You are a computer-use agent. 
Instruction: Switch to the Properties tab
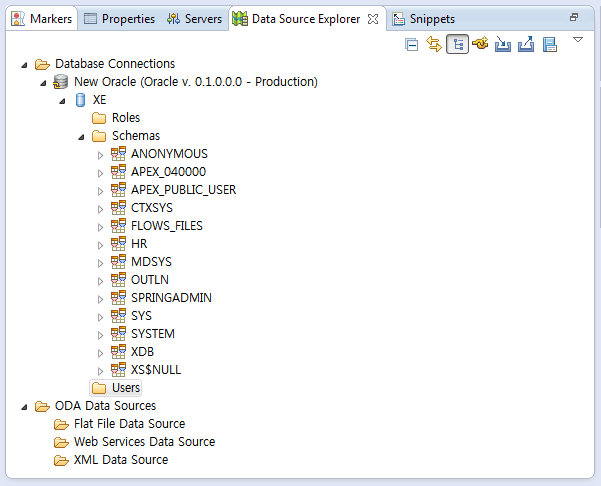[x=119, y=19]
